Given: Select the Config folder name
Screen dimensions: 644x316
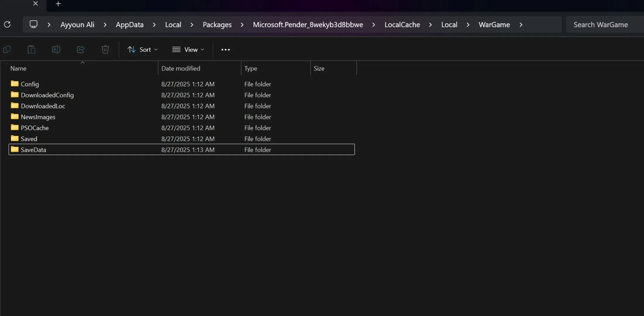Looking at the screenshot, I should click(x=30, y=84).
